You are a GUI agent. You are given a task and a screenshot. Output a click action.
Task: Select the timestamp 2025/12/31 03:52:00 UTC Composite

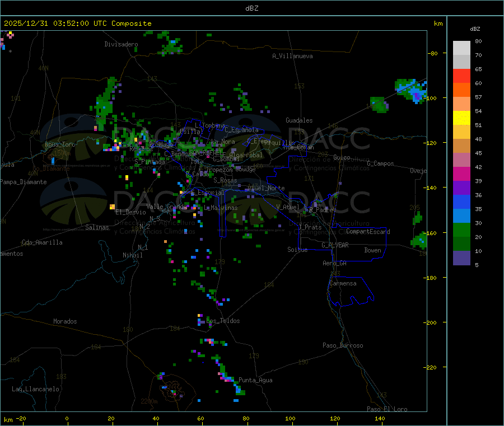coord(77,24)
